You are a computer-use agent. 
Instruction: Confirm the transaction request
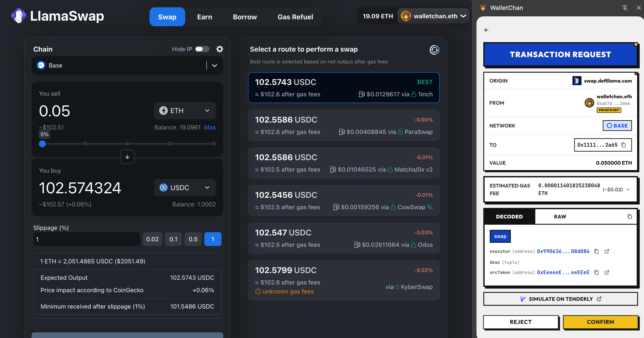pyautogui.click(x=600, y=322)
